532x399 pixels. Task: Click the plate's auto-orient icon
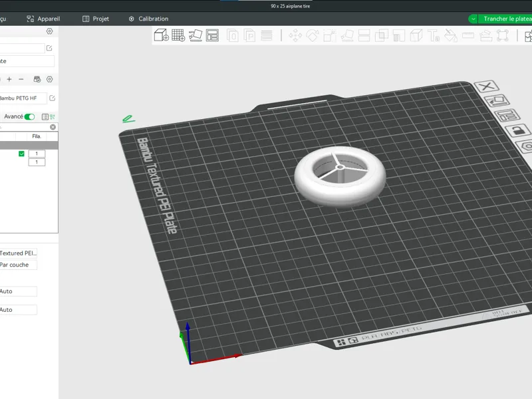497,100
